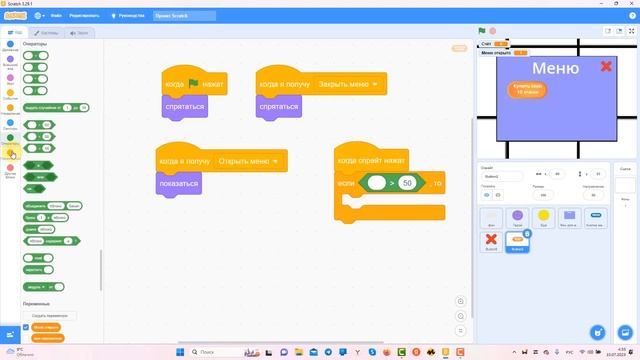Zoom in on the code workspace
This screenshot has height=360, width=640.
click(460, 301)
